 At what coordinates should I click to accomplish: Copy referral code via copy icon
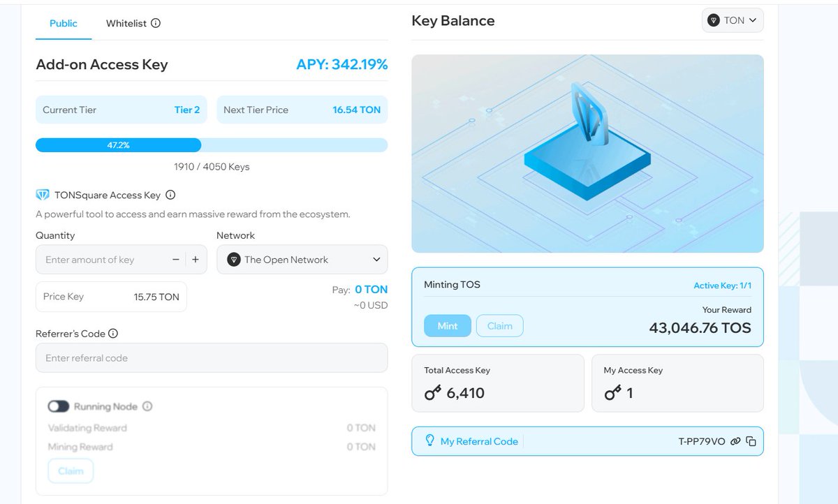(751, 441)
